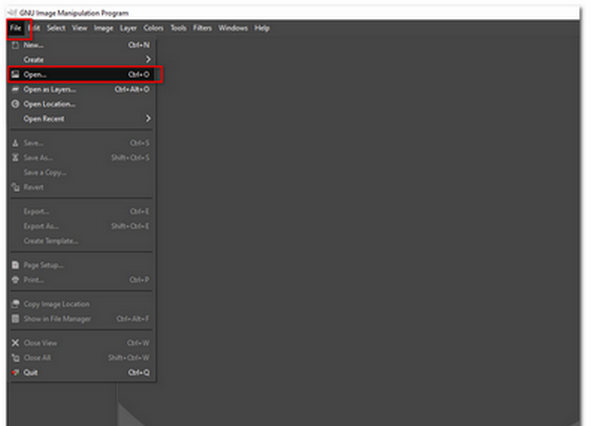Click the GIMP title bar icon
The height and width of the screenshot is (426, 600).
point(12,13)
